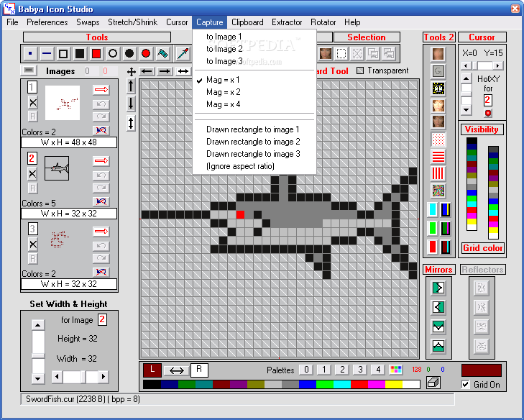This screenshot has width=524, height=420.
Task: Click cursor X scrollbar right arrow
Action: (498, 65)
